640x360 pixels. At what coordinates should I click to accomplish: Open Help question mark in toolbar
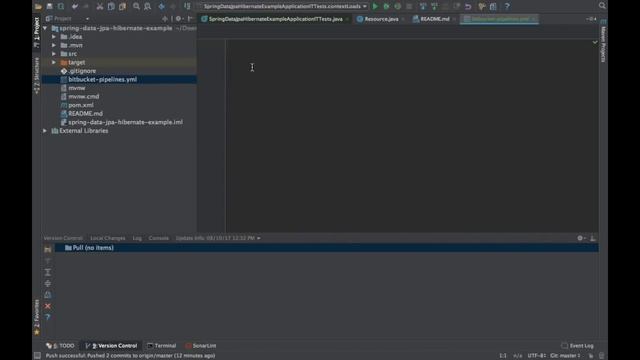(507, 6)
